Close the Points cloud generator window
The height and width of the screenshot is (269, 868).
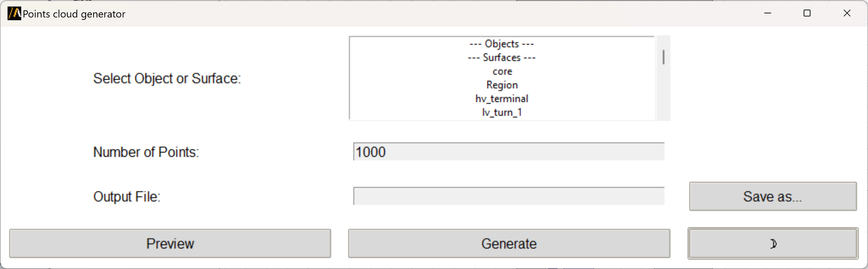tap(847, 13)
